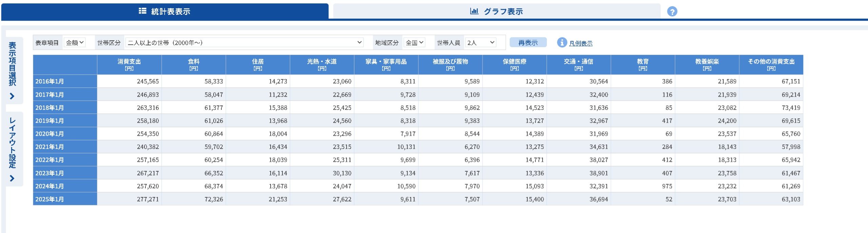Click the 9,862 clothing cell

[x=450, y=108]
